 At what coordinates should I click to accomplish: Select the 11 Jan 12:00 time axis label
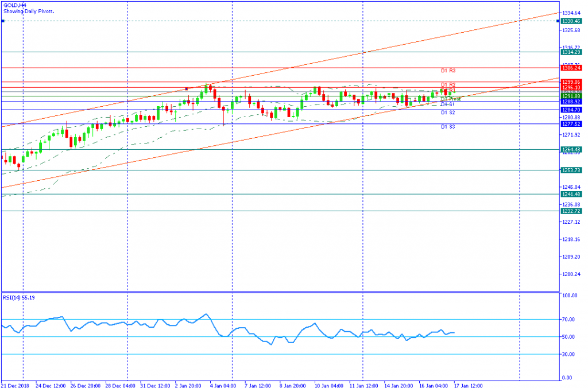[363, 386]
